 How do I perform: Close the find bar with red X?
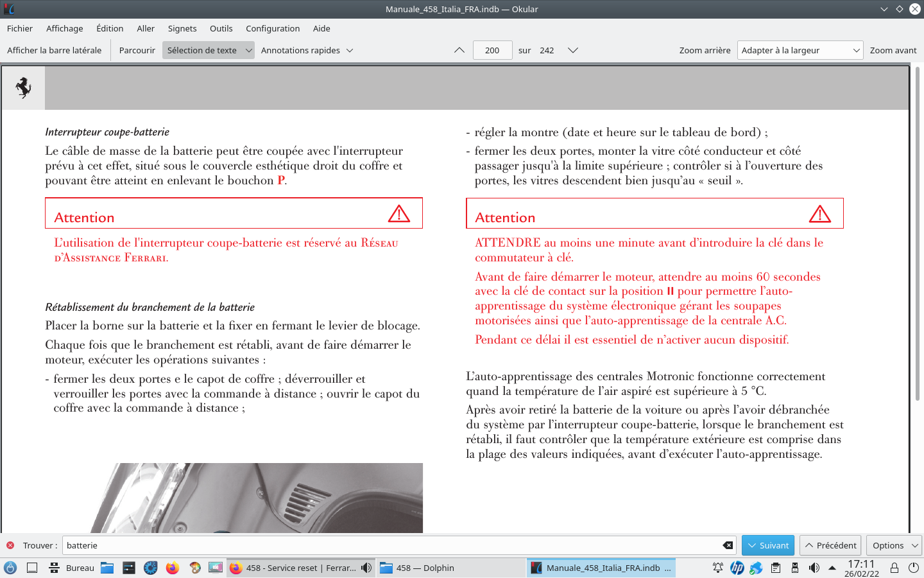point(10,545)
